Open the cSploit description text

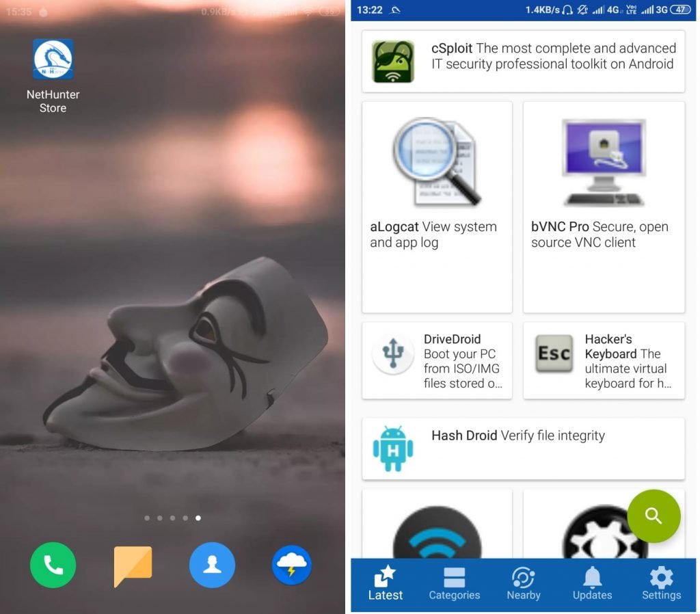point(554,56)
